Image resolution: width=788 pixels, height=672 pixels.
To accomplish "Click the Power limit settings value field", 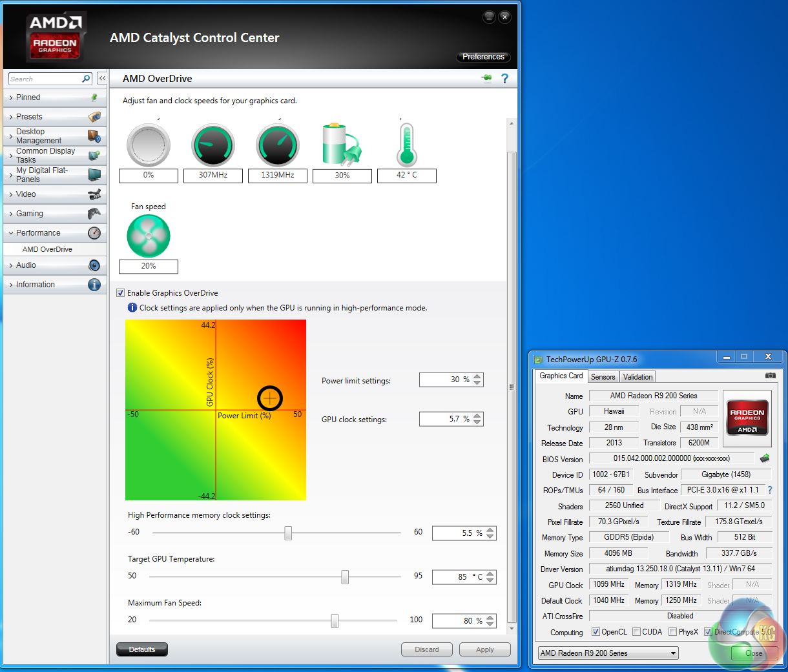I will click(x=446, y=380).
